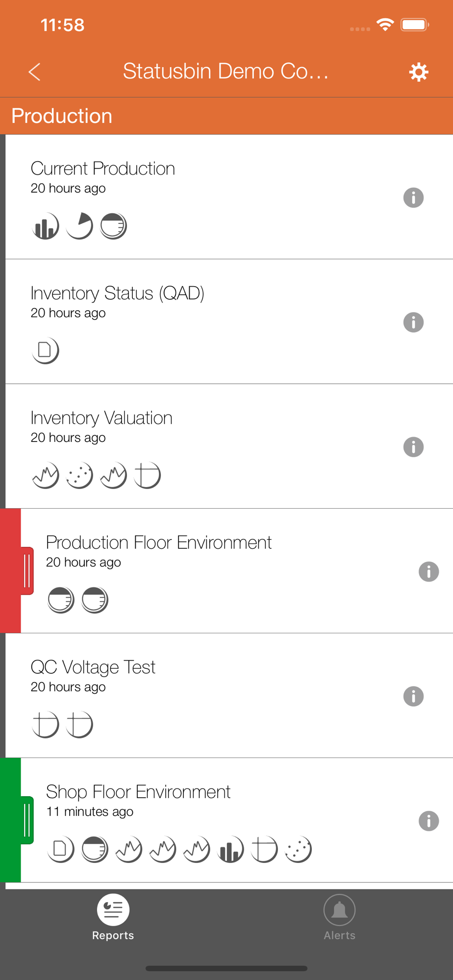Open the first box plot icon under QC Voltage Test
The image size is (453, 980).
pyautogui.click(x=46, y=725)
